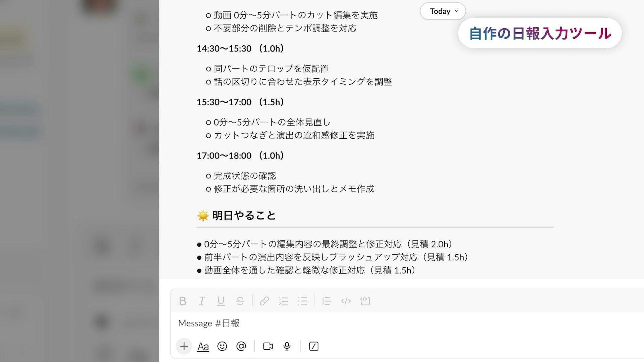The image size is (644, 362).
Task: Open the plus attachments menu
Action: pos(184,346)
